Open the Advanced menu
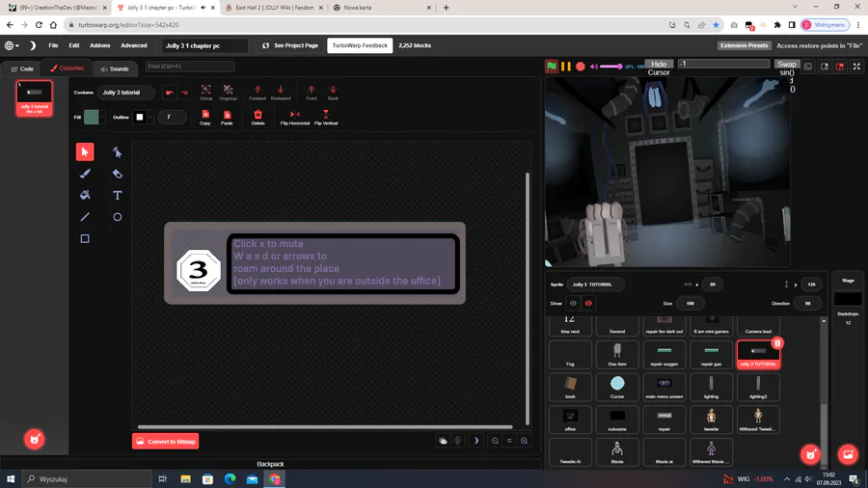 click(134, 45)
